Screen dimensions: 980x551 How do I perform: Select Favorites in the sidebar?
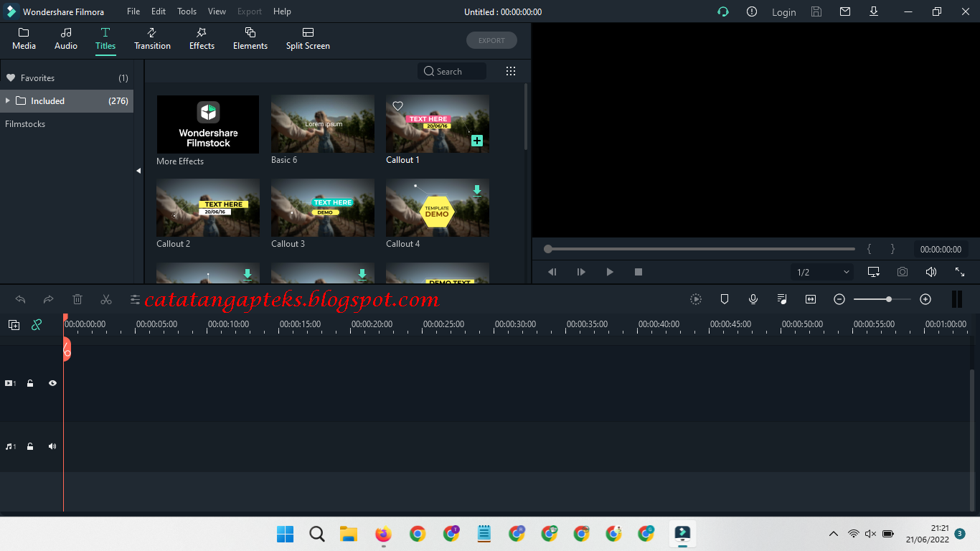(67, 77)
